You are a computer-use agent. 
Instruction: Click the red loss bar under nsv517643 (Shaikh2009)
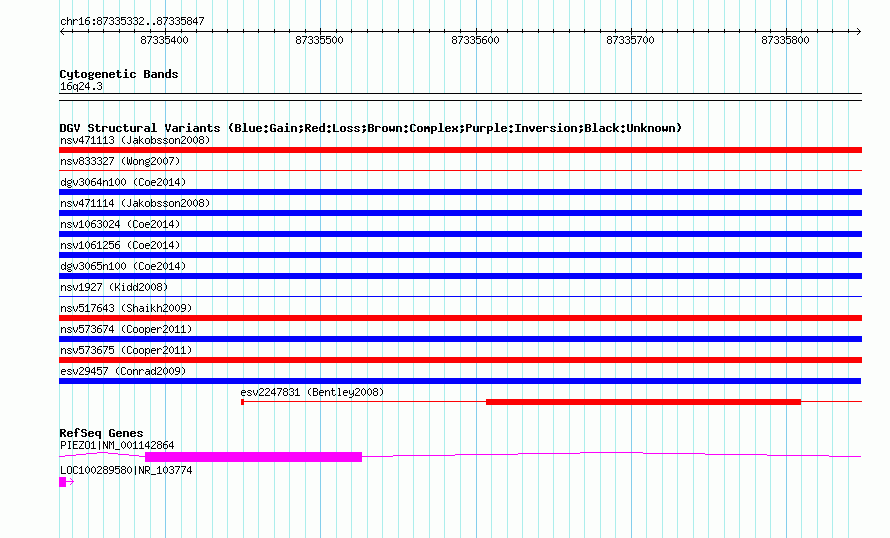[460, 318]
